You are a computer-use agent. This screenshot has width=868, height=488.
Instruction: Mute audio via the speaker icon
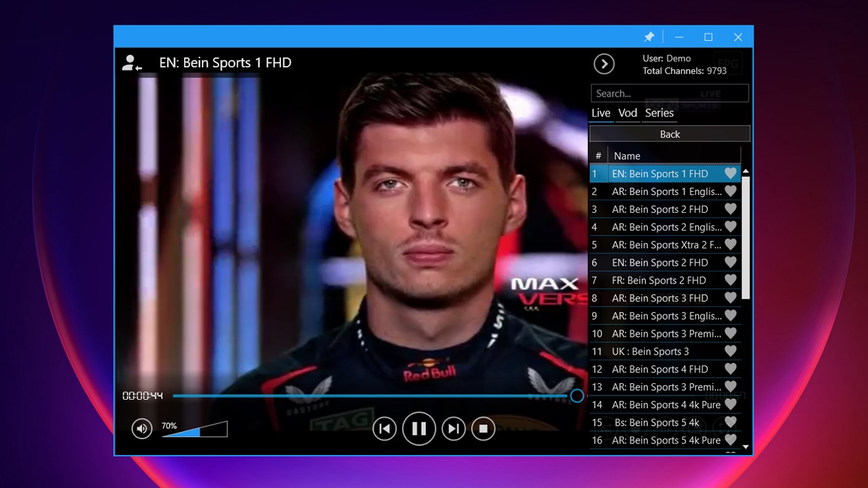[x=142, y=428]
